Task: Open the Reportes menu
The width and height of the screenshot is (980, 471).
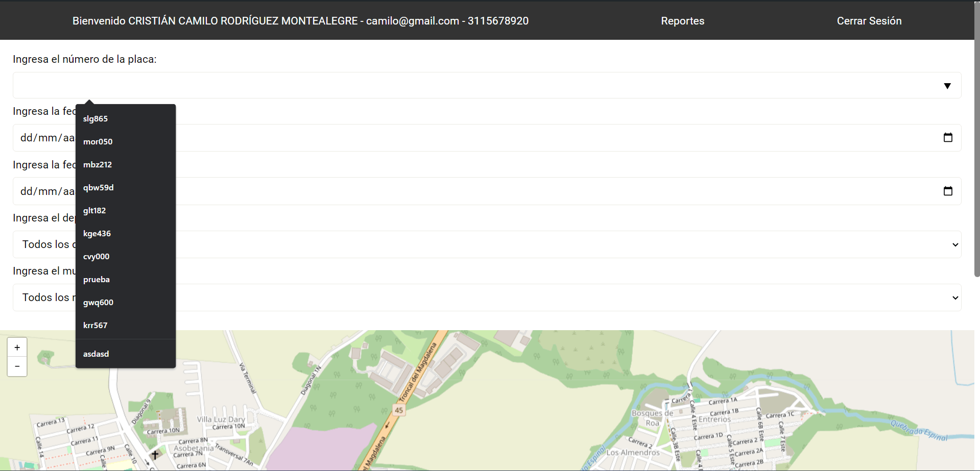Action: point(682,21)
